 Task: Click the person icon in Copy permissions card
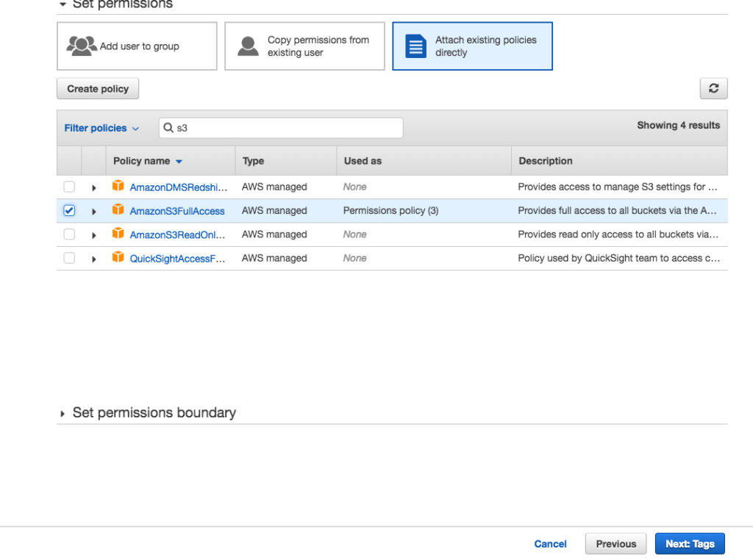(x=248, y=46)
